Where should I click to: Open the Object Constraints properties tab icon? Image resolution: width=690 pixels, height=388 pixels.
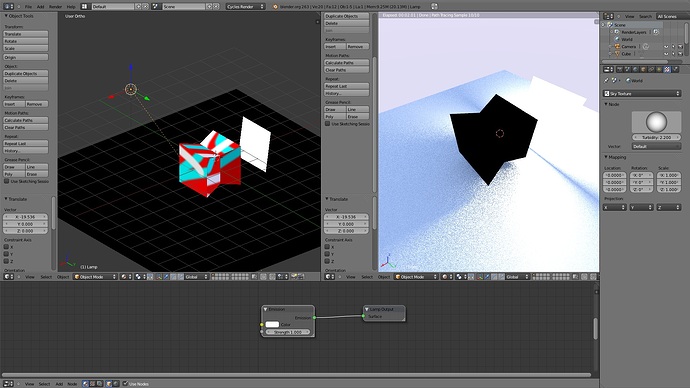coord(651,70)
